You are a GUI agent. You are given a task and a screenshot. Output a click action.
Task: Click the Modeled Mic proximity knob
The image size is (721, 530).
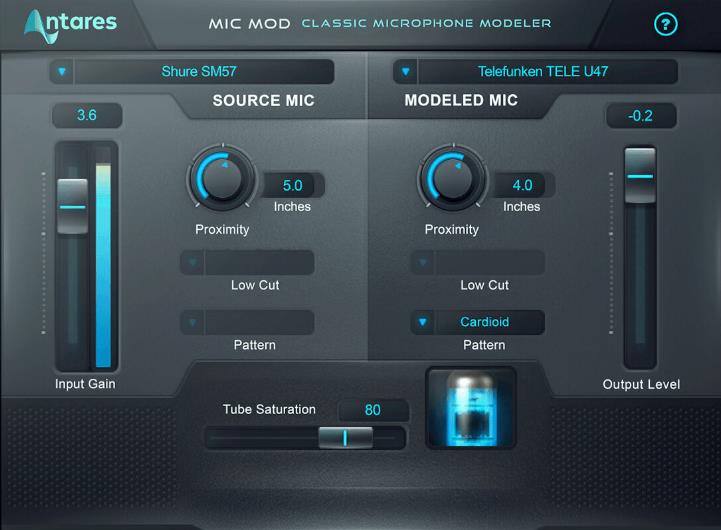coord(452,177)
